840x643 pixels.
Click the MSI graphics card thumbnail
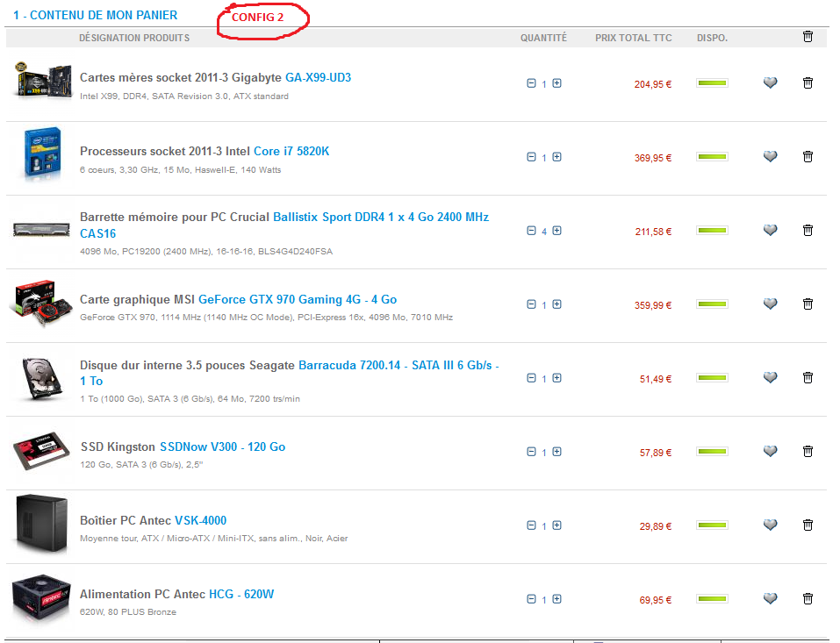pyautogui.click(x=40, y=303)
